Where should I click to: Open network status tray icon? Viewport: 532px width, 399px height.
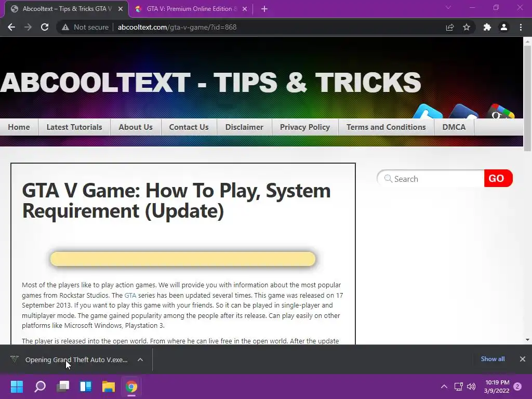click(458, 387)
